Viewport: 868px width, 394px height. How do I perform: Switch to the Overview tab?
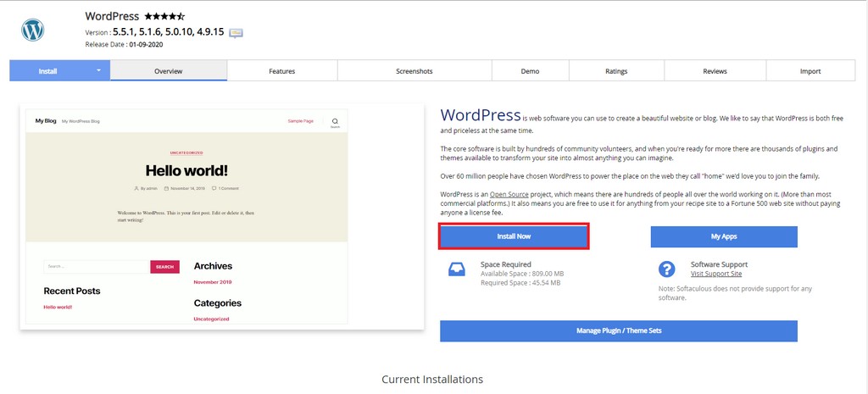[169, 71]
